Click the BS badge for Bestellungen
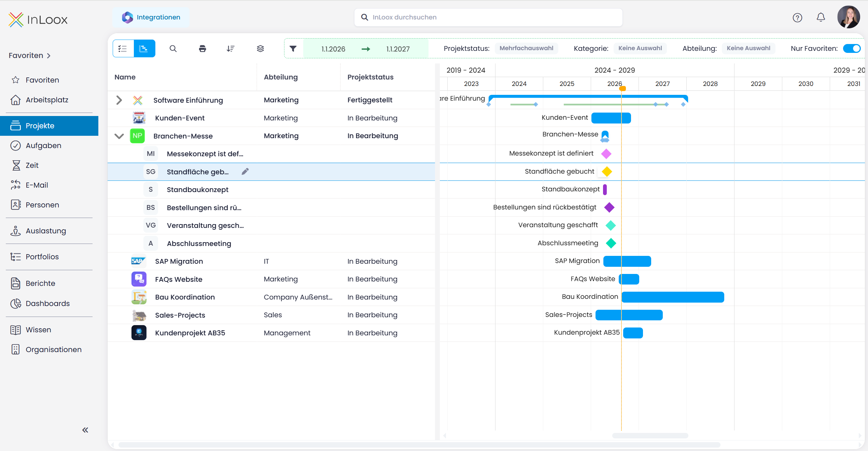Image resolution: width=868 pixels, height=451 pixels. coord(151,207)
